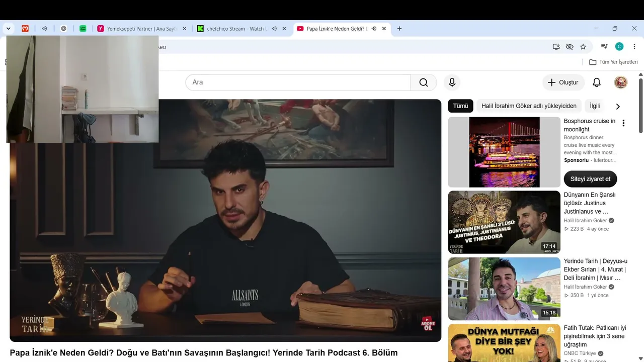
Task: Click the main video player area
Action: point(225,220)
